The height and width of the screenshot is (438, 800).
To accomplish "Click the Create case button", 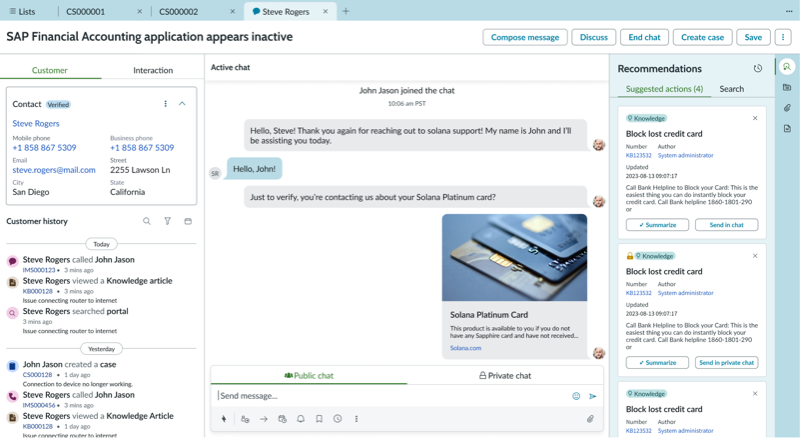I will pos(703,37).
